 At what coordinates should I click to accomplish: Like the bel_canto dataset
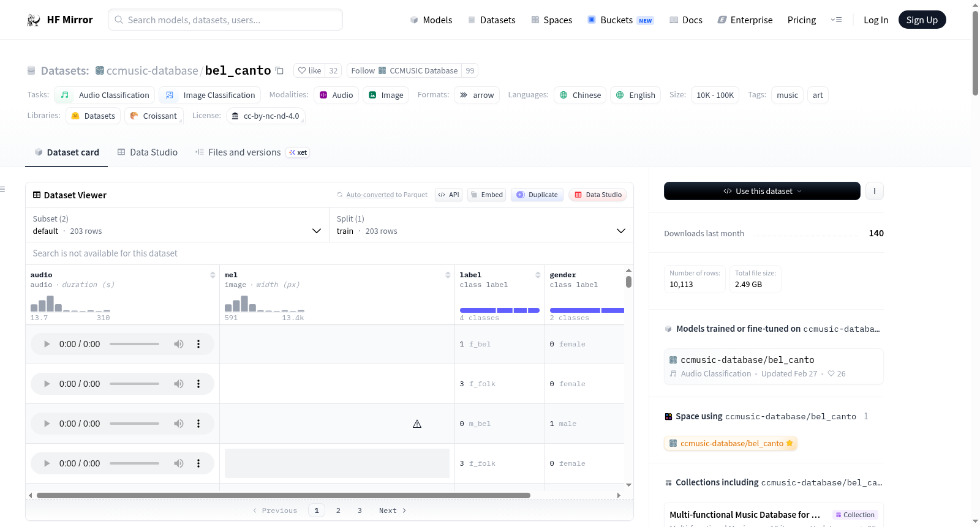(309, 70)
